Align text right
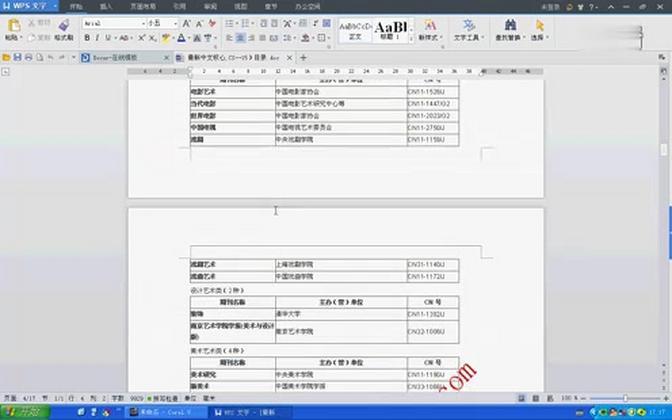This screenshot has height=420, width=672. 252,38
